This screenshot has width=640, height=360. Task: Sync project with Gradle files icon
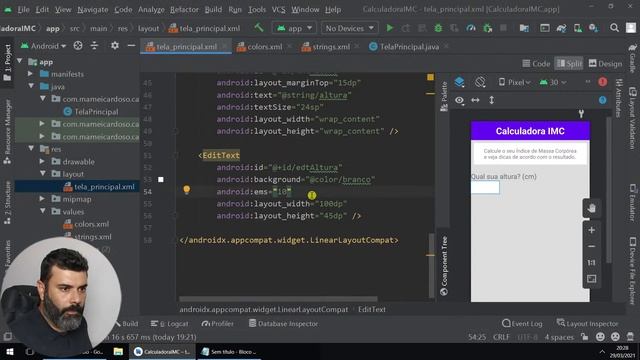tap(561, 28)
